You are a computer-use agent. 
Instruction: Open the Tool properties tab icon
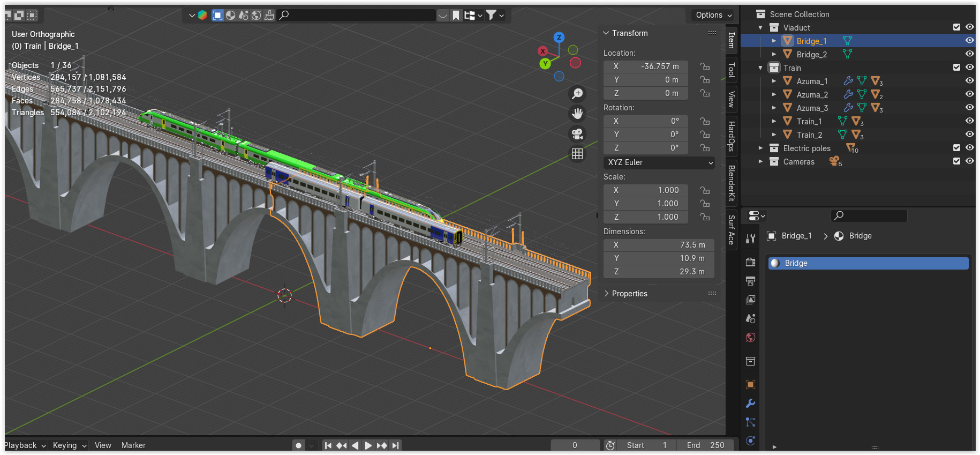click(750, 239)
